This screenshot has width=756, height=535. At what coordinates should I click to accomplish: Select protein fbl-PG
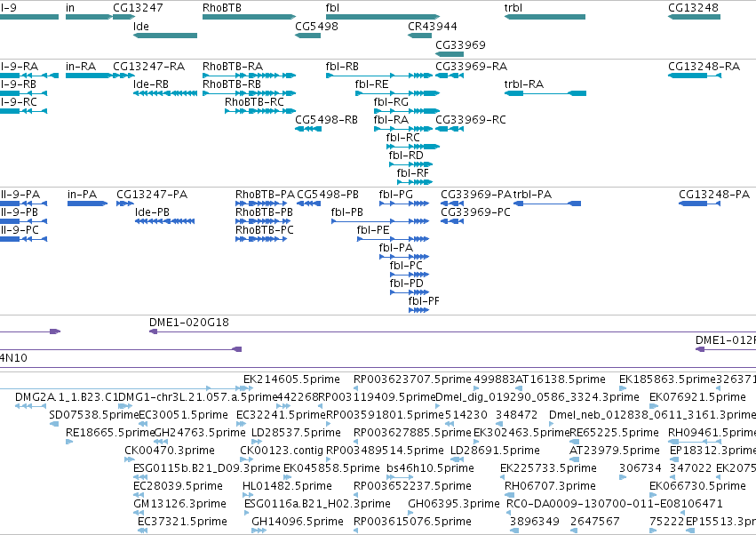(x=404, y=204)
